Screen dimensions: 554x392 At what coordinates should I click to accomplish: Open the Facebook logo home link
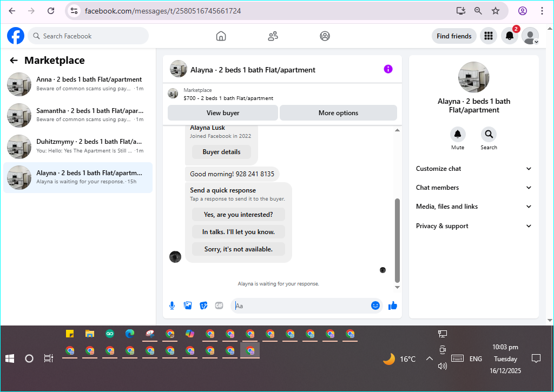[x=16, y=36]
